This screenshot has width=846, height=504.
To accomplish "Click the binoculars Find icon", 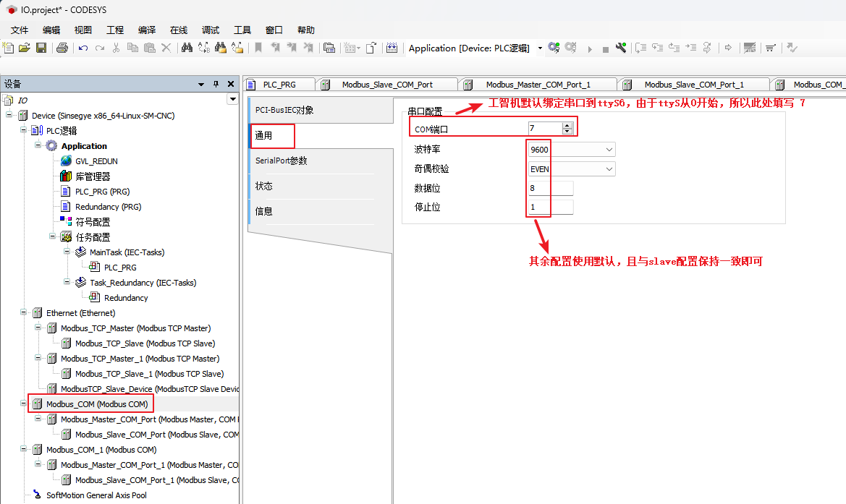I will click(187, 48).
